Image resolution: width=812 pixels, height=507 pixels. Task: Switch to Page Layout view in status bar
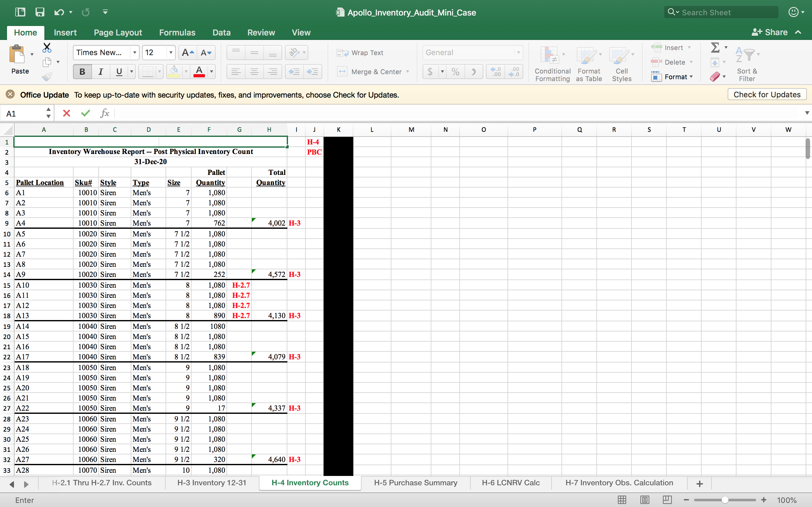click(x=644, y=500)
